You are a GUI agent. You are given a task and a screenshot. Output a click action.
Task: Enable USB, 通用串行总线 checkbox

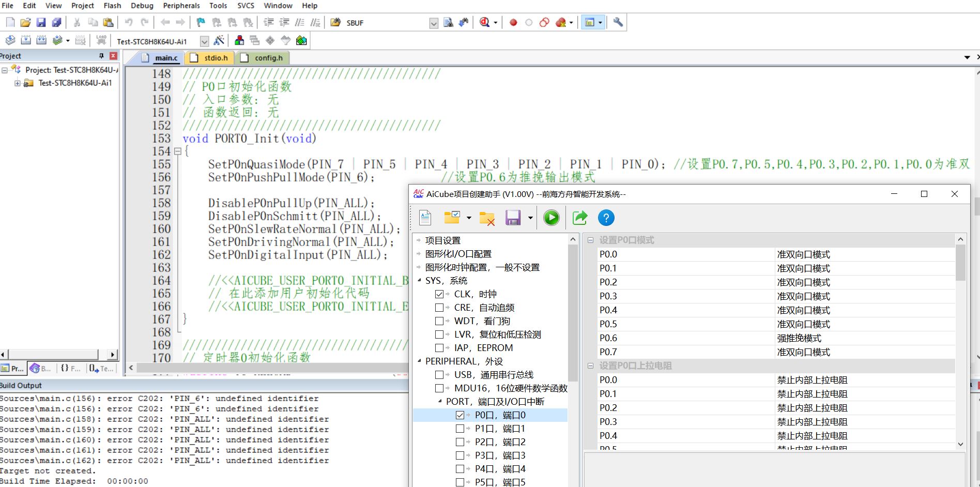coord(439,375)
